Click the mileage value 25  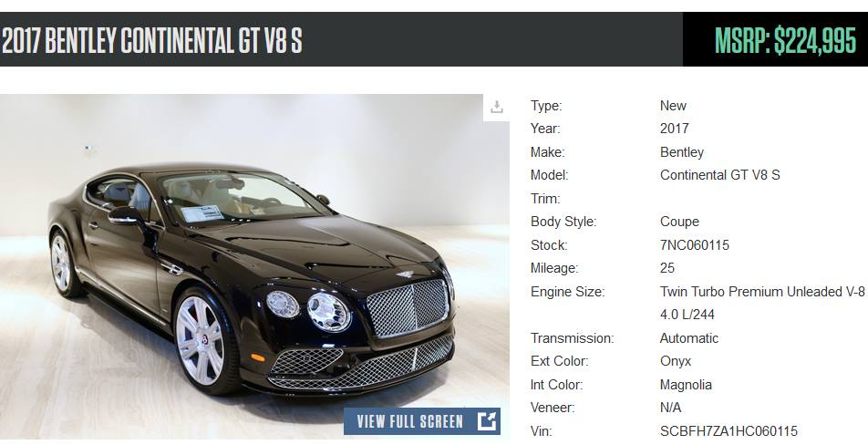[x=667, y=268]
